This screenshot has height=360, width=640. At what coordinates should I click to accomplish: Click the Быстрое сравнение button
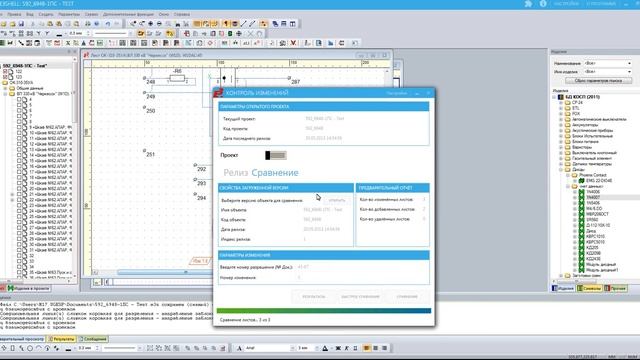point(360,297)
